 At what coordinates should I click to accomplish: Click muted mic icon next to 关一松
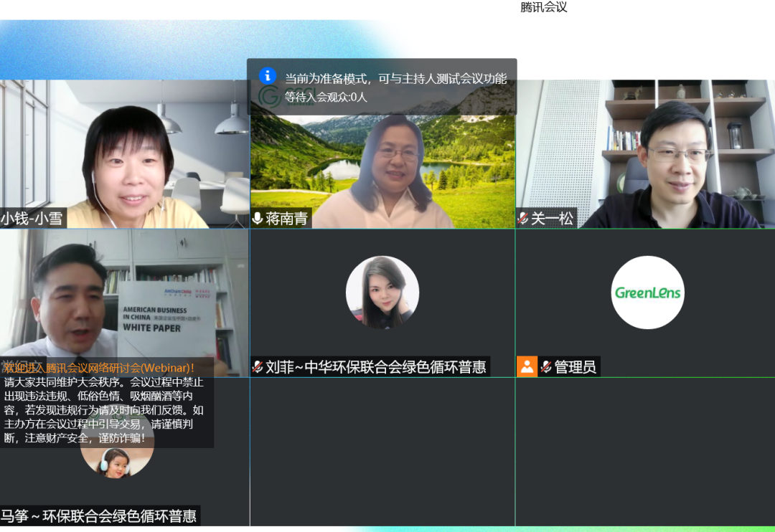[x=522, y=218]
